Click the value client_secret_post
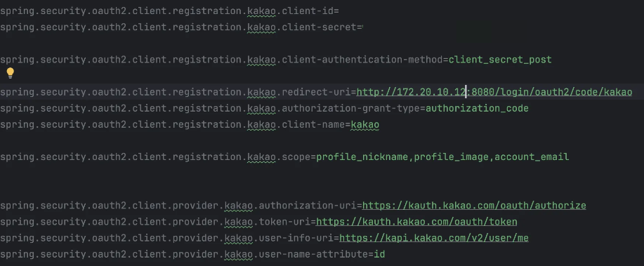The image size is (644, 266). 500,60
